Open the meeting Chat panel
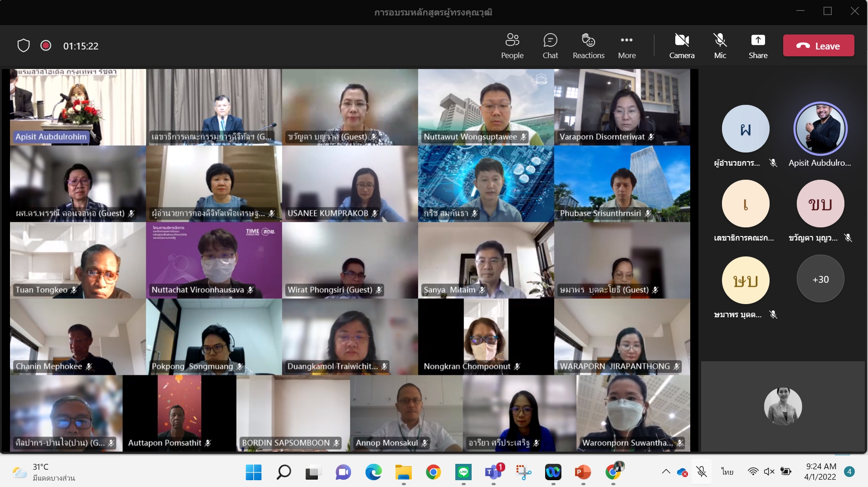868x487 pixels. 550,46
